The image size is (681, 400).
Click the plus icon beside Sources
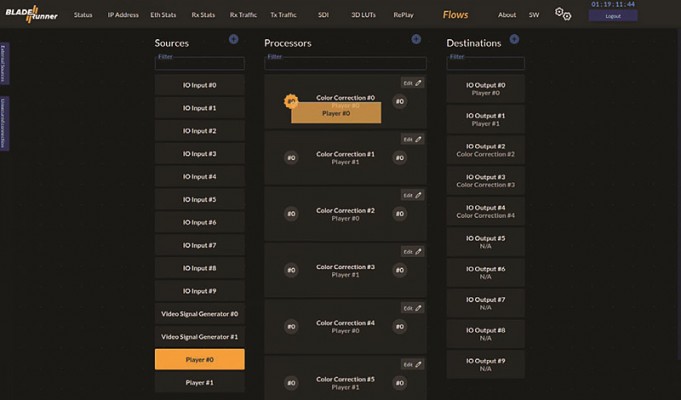coord(234,40)
